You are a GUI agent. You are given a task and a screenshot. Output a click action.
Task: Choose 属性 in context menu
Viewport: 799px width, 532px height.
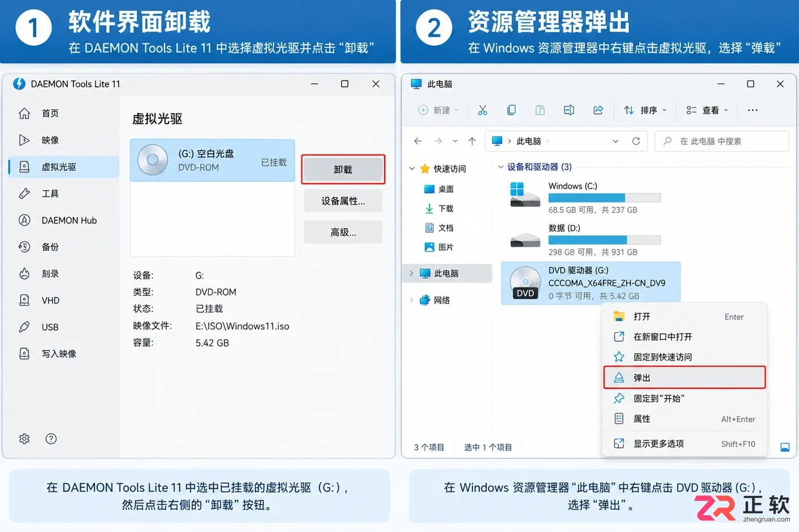685,419
